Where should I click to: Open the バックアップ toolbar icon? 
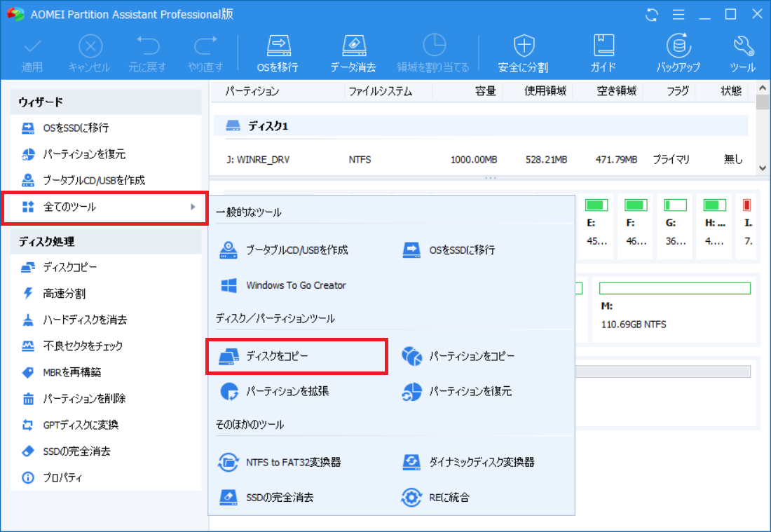[x=678, y=53]
